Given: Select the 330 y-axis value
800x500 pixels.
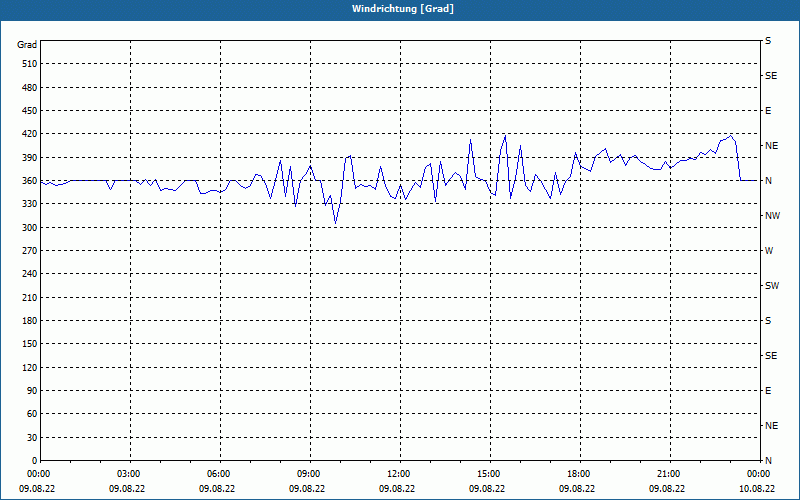Looking at the screenshot, I should [30, 204].
